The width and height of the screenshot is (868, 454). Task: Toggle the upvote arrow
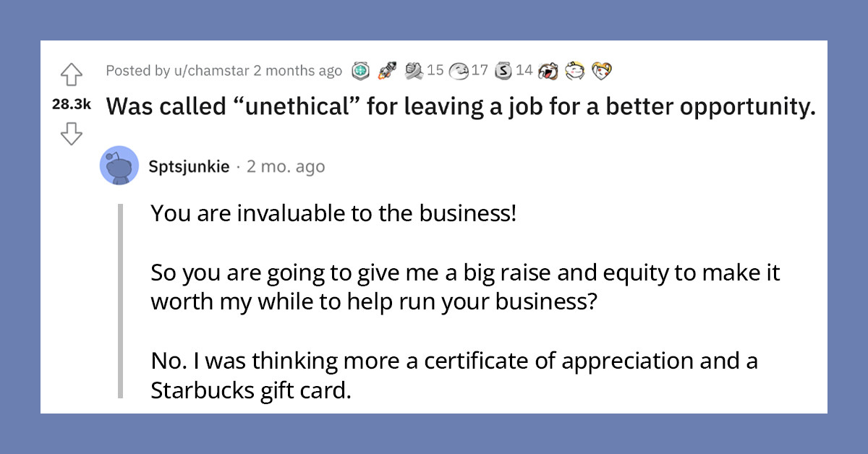pyautogui.click(x=70, y=75)
